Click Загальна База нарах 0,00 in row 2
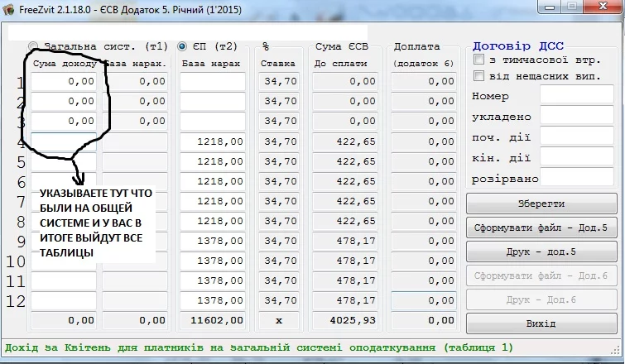The width and height of the screenshot is (625, 364). tap(135, 102)
